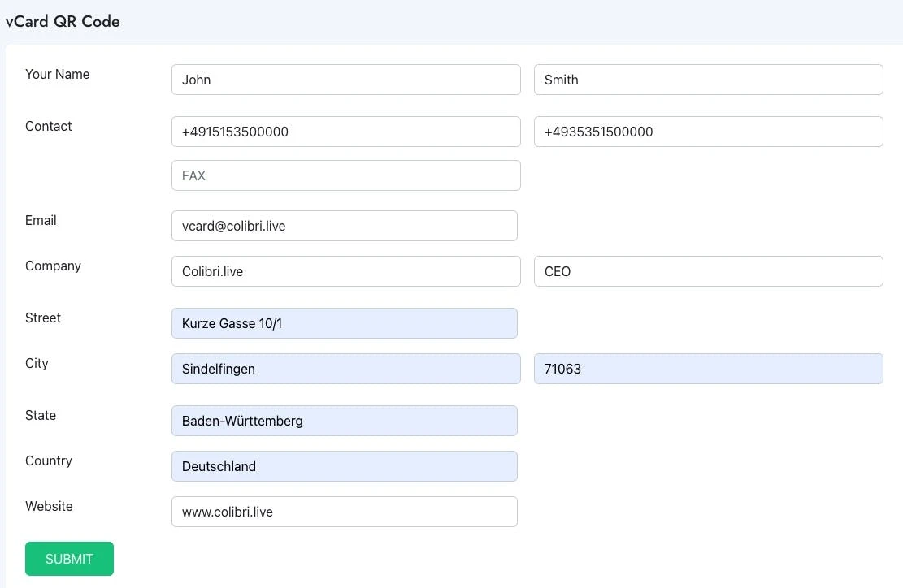Screen dimensions: 903x588
Task: Click the SUBMIT button
Action: pos(69,559)
